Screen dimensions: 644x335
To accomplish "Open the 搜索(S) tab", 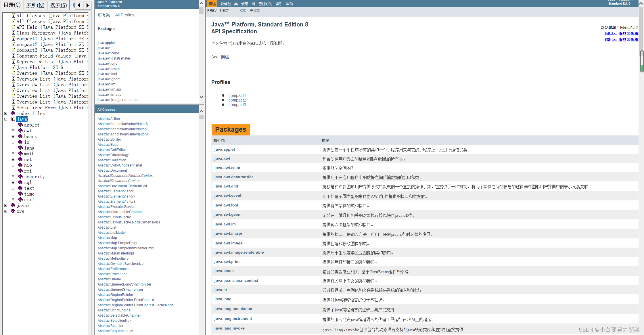I will [x=58, y=5].
